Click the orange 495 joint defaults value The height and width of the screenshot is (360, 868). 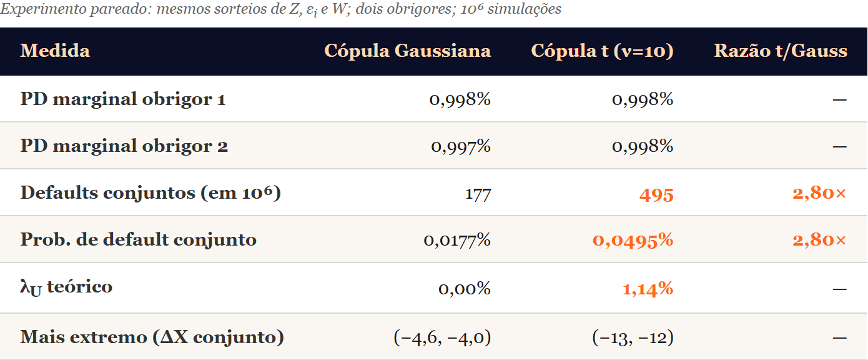pos(656,195)
